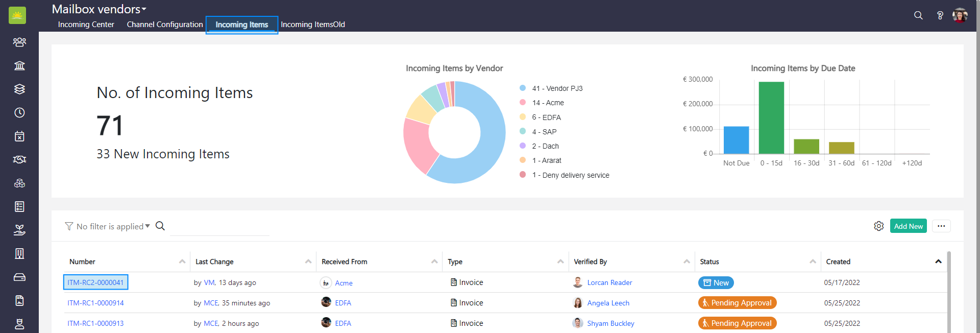
Task: Toggle the EDFA legend entry in chart
Action: pyautogui.click(x=546, y=117)
